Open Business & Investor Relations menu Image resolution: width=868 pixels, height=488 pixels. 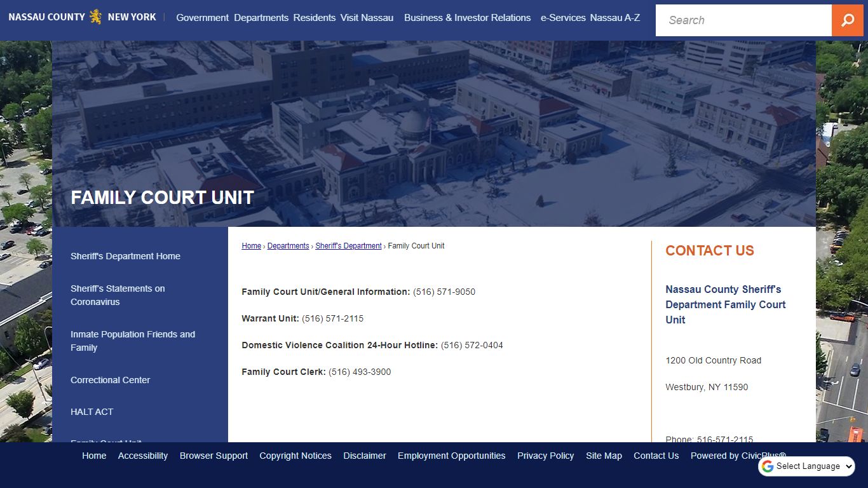pyautogui.click(x=467, y=18)
